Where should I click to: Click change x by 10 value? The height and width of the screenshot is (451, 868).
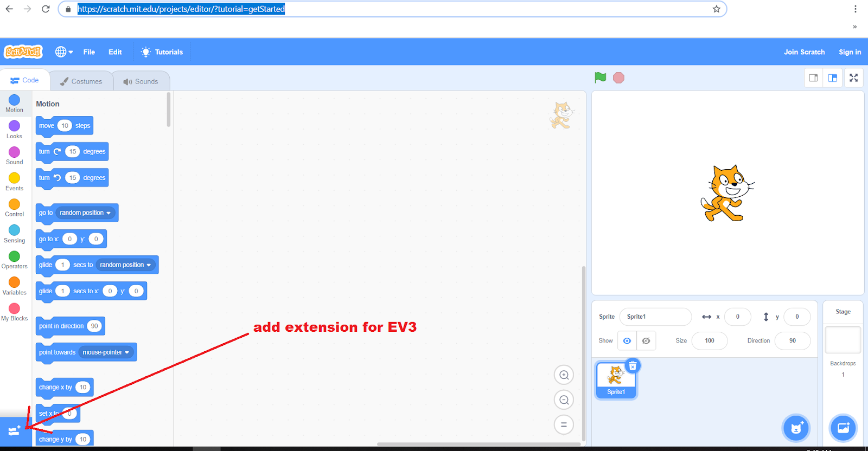point(83,387)
